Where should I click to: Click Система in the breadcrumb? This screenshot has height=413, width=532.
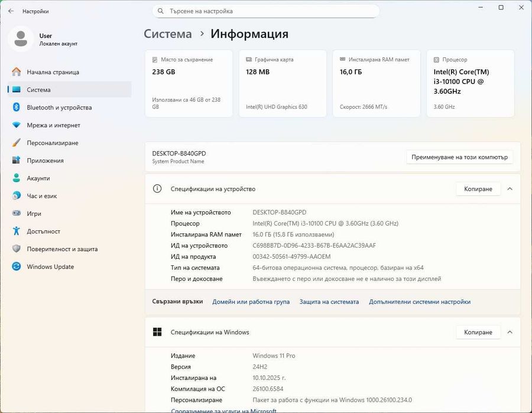pyautogui.click(x=168, y=34)
